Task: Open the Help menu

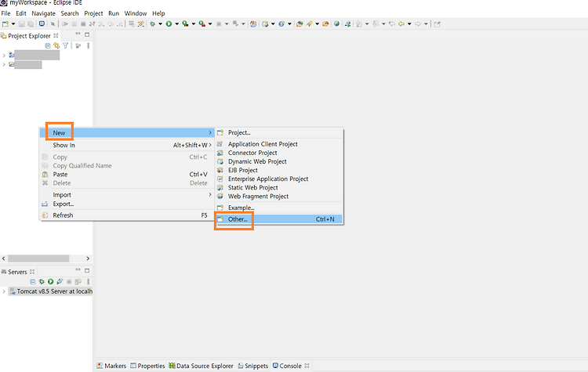Action: 158,13
